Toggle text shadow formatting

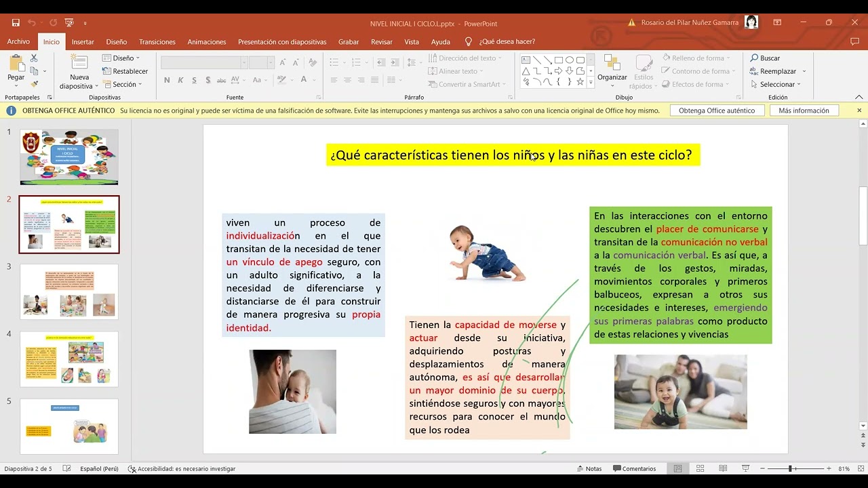click(208, 80)
